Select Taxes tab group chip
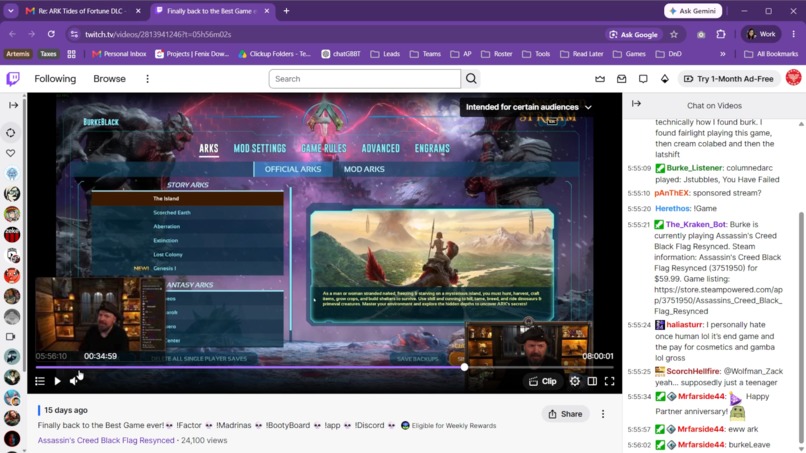Screen dimensions: 806x453 (x=48, y=54)
